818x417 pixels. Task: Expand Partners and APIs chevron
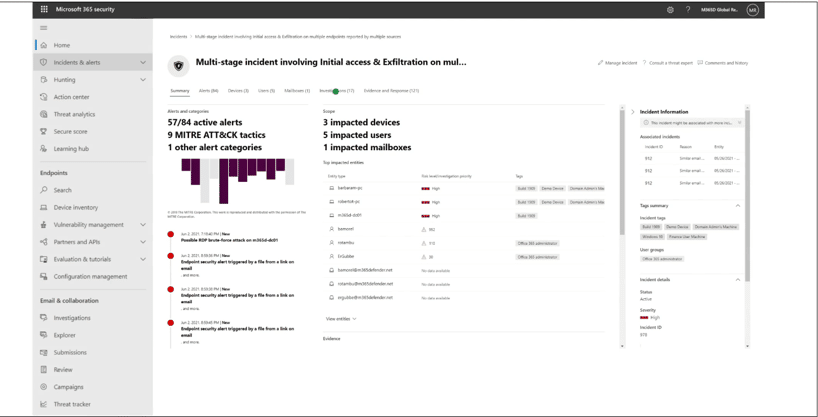(143, 242)
